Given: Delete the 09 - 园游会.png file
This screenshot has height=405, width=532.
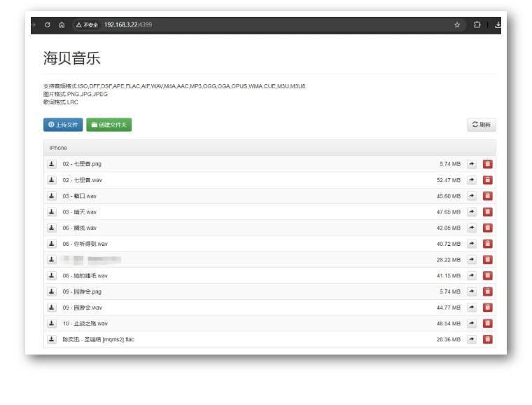Looking at the screenshot, I should tap(488, 291).
